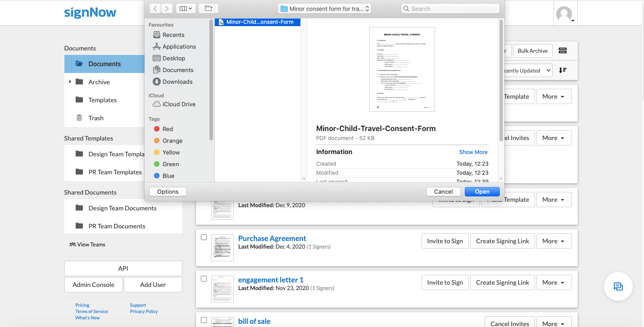This screenshot has width=644, height=327.
Task: Click the Search field in the file dialog
Action: [x=450, y=9]
